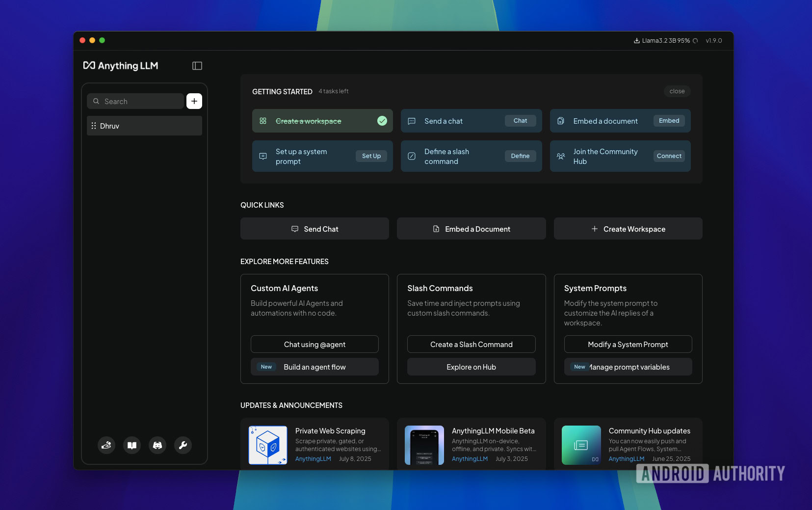The width and height of the screenshot is (812, 510).
Task: Open the Send Chat quick link
Action: [314, 228]
